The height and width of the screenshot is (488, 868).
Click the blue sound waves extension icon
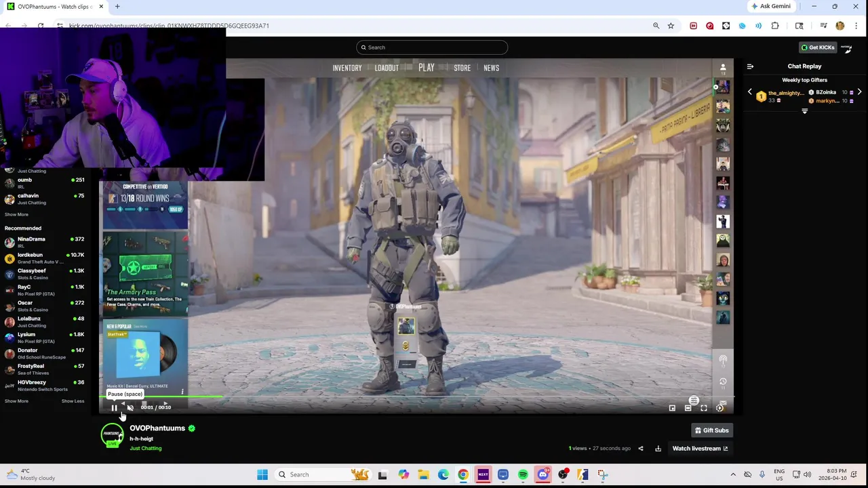[x=758, y=26]
